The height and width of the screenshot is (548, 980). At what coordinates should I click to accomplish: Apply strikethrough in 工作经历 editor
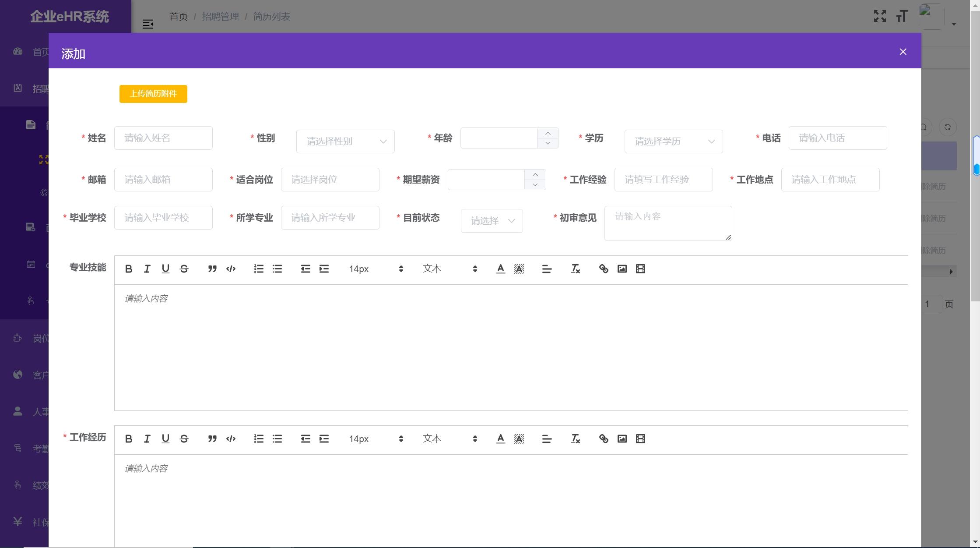pyautogui.click(x=184, y=438)
